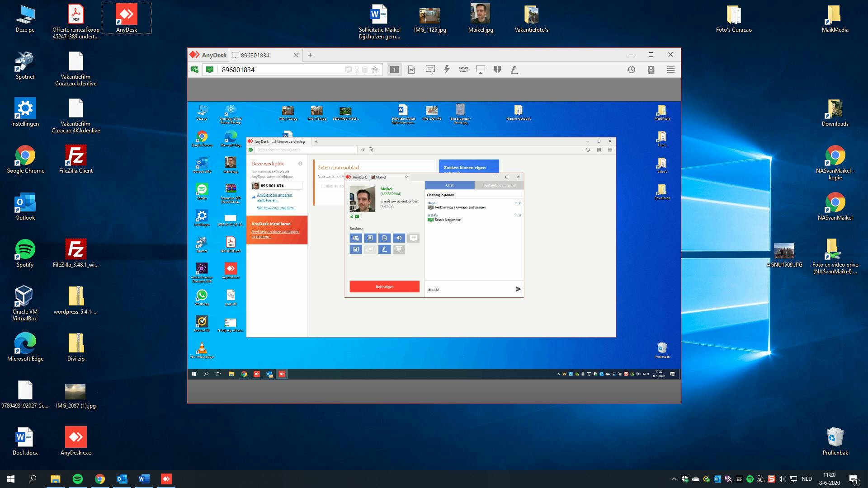Click the address book icon
Viewport: 868px width, 488px height.
651,70
